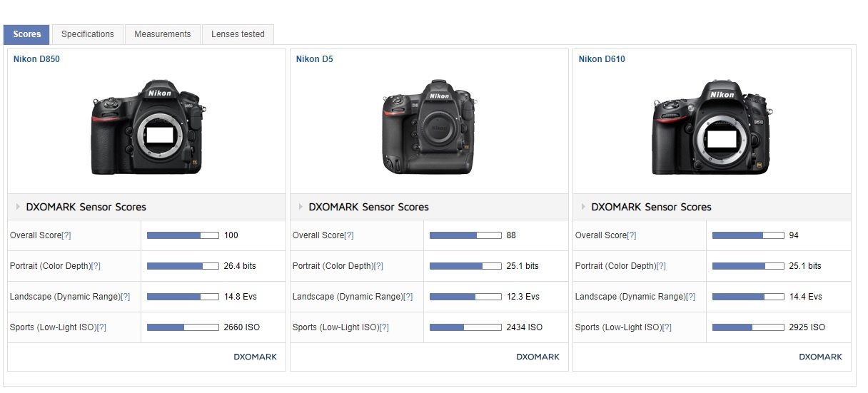Screen dimensions: 868x393
Task: Open Sports Low-Light ISO help [?] for D850
Action: click(x=101, y=327)
